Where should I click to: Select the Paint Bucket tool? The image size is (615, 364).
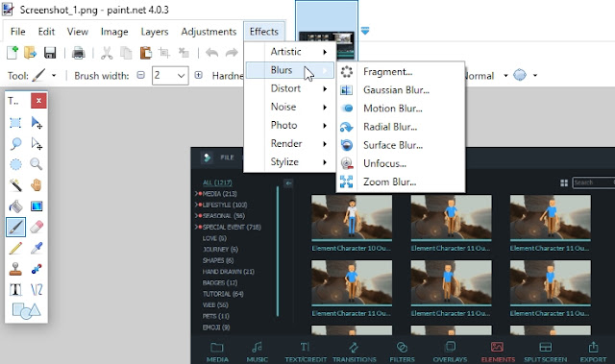[x=15, y=206]
